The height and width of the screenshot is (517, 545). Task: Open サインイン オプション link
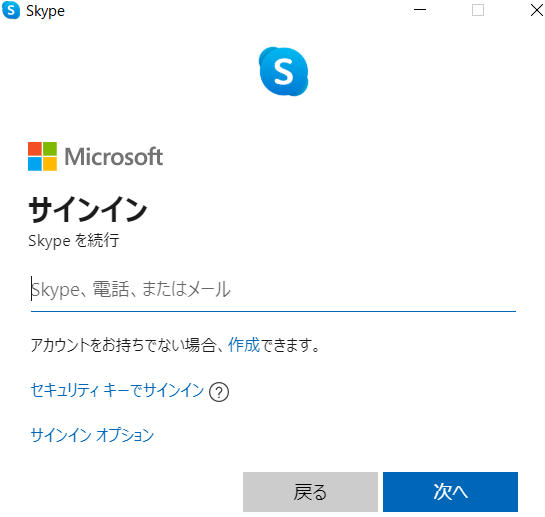tap(92, 435)
